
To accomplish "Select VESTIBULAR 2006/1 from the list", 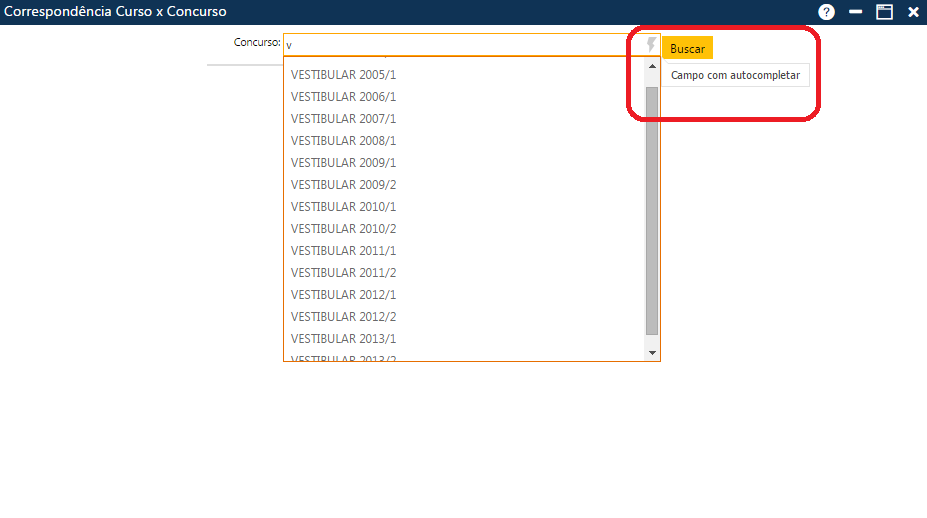I will pyautogui.click(x=343, y=97).
